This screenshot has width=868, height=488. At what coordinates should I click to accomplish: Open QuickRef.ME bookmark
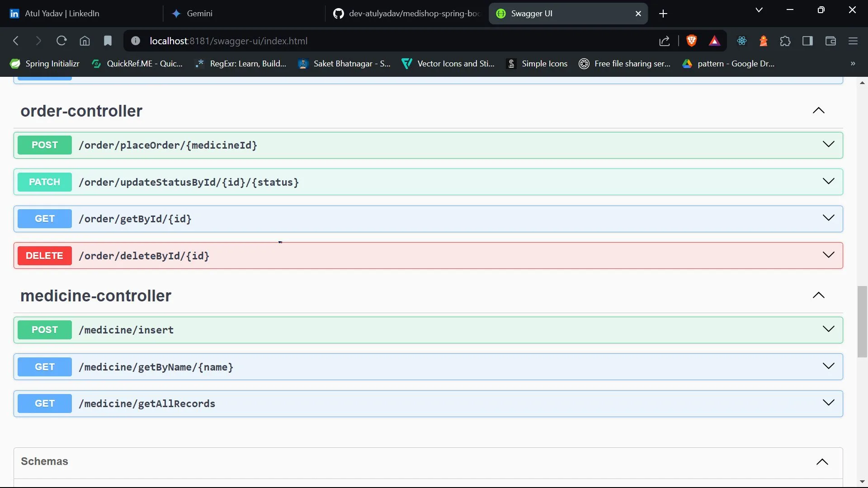[x=137, y=64]
